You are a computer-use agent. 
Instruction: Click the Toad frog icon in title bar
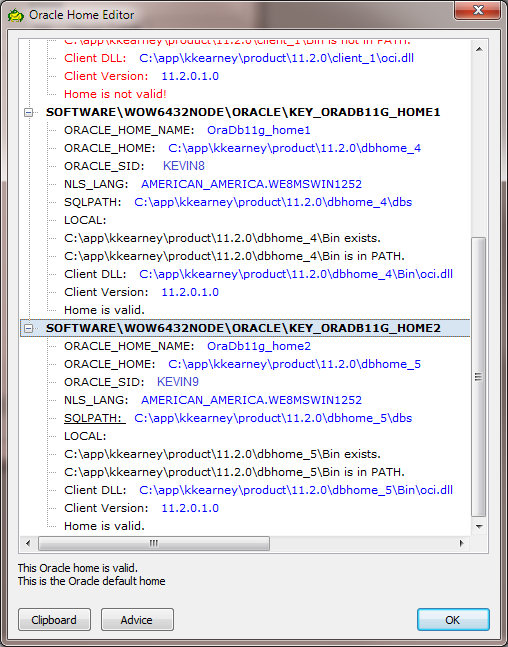point(15,15)
